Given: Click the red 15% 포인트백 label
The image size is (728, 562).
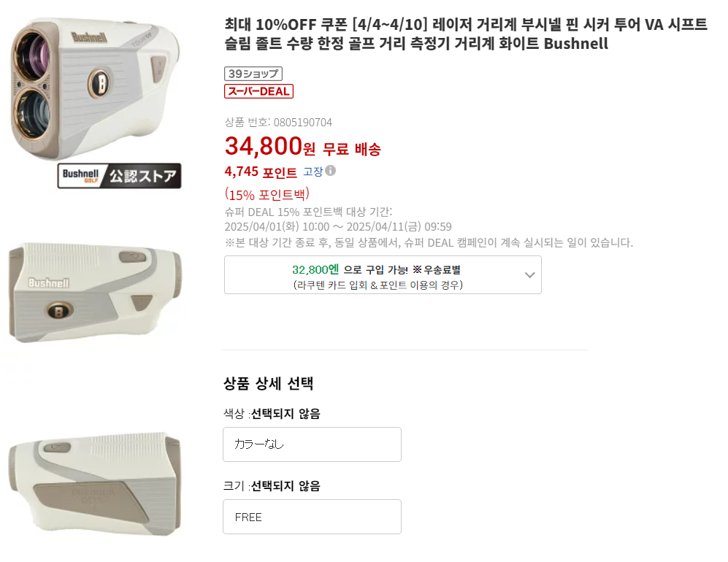Looking at the screenshot, I should [x=267, y=194].
